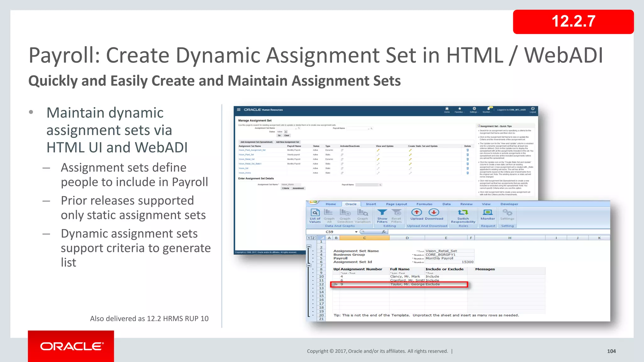Click the Amendment button
The height and width of the screenshot is (362, 644).
coord(298,188)
